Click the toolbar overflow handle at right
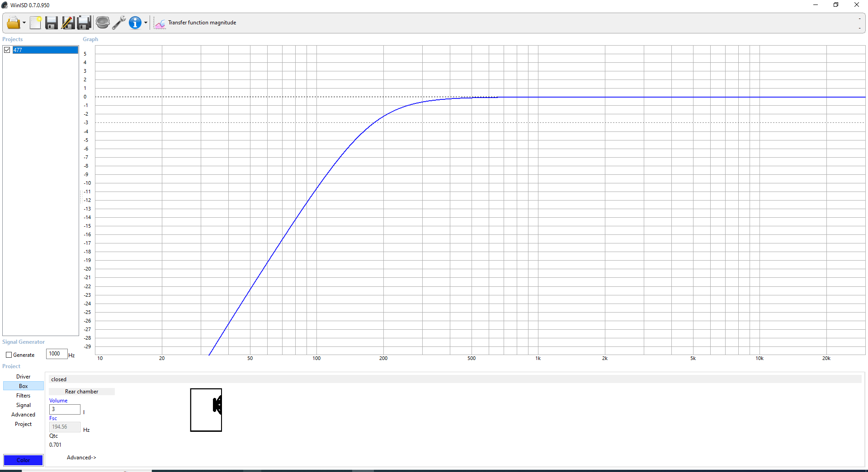This screenshot has width=868, height=472. click(x=859, y=23)
